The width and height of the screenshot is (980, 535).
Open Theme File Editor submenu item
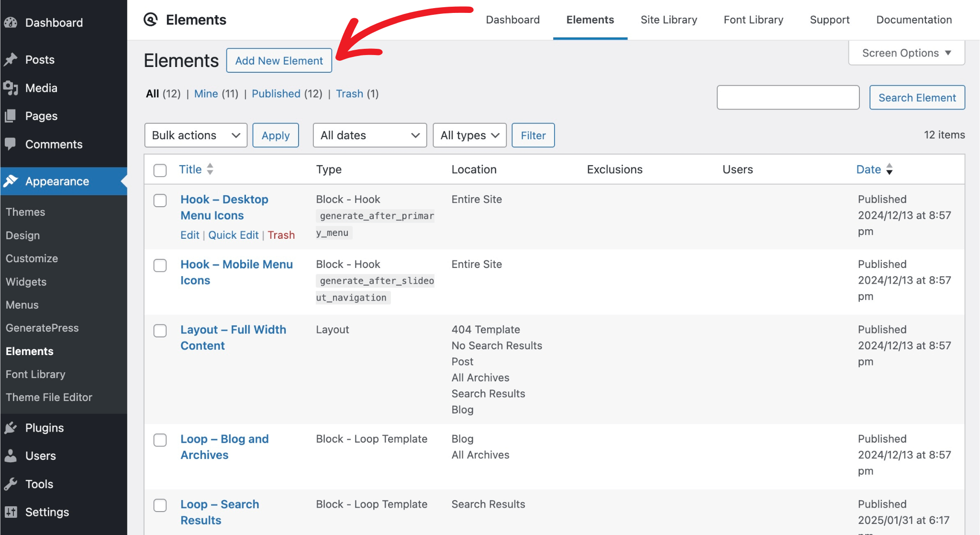point(49,397)
